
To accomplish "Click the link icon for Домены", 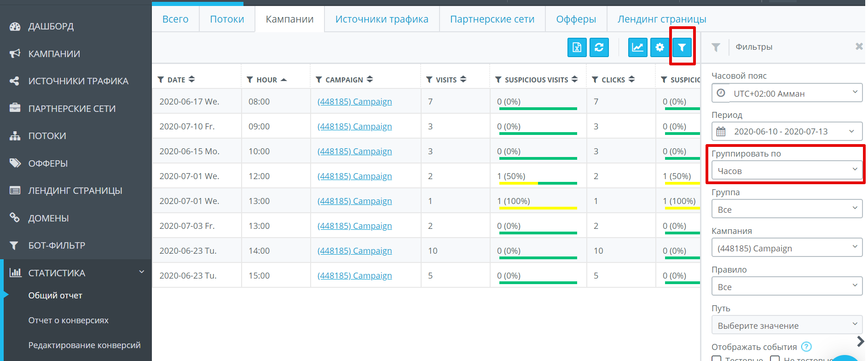I will [x=15, y=218].
